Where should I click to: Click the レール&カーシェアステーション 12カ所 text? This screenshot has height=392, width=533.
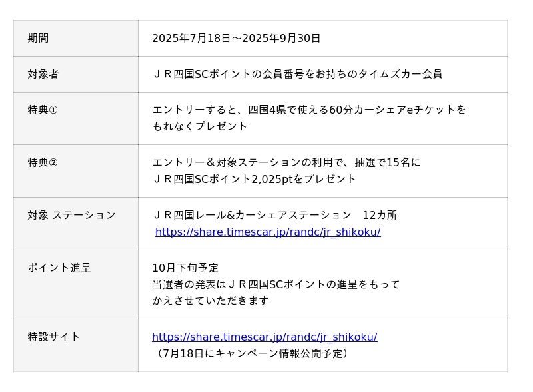[274, 216]
